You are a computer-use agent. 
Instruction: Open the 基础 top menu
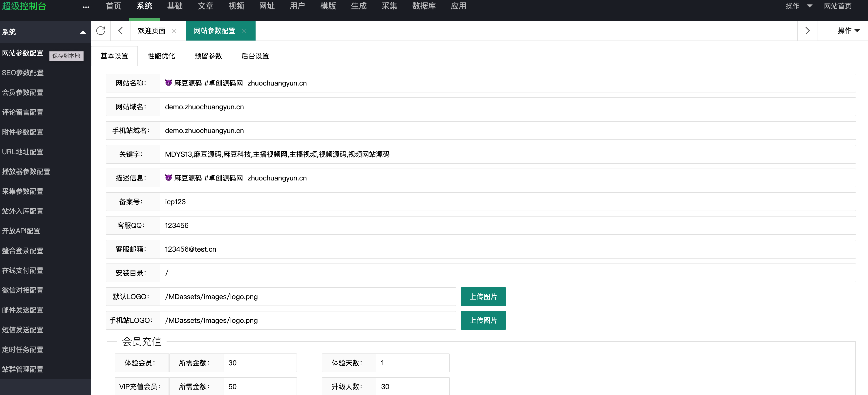175,6
